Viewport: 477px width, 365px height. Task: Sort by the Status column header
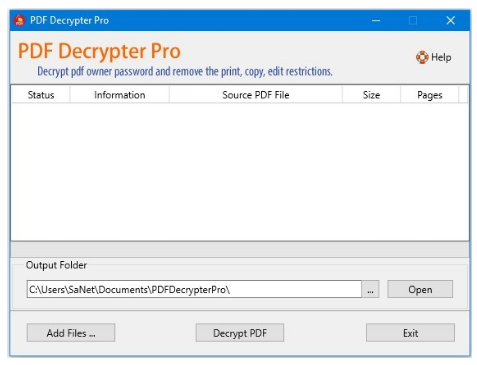[x=41, y=95]
